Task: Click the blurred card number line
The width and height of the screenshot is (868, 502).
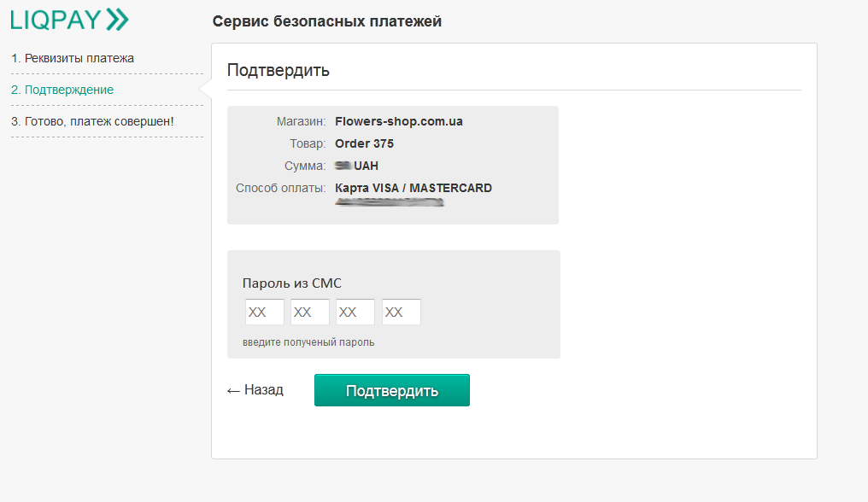Action: (x=390, y=203)
